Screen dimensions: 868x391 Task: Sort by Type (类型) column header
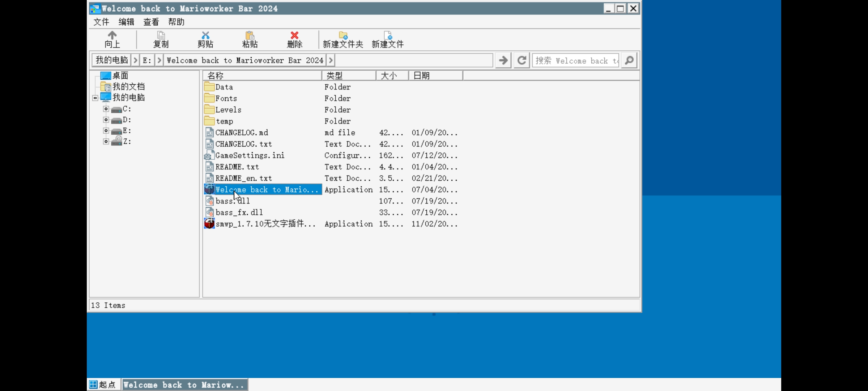(x=349, y=76)
